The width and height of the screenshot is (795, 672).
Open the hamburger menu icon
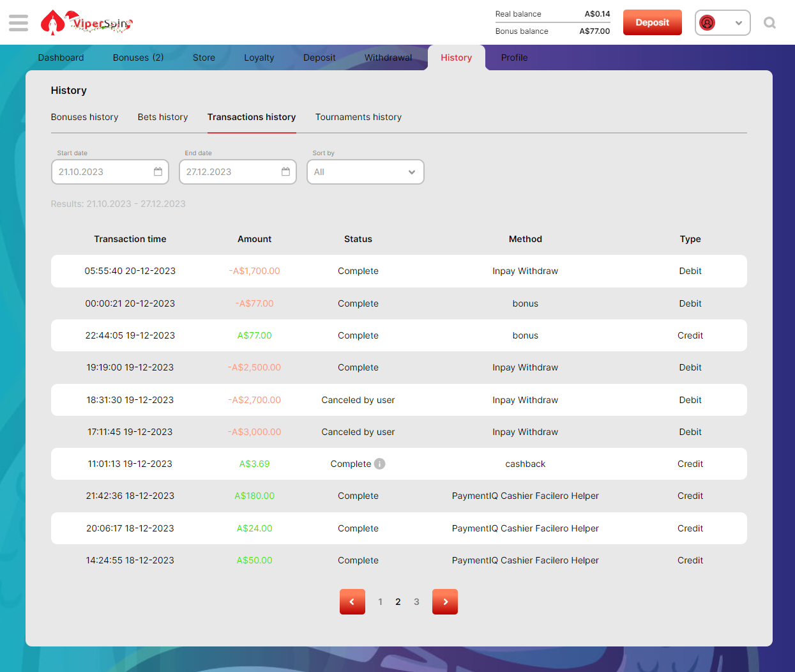tap(19, 23)
